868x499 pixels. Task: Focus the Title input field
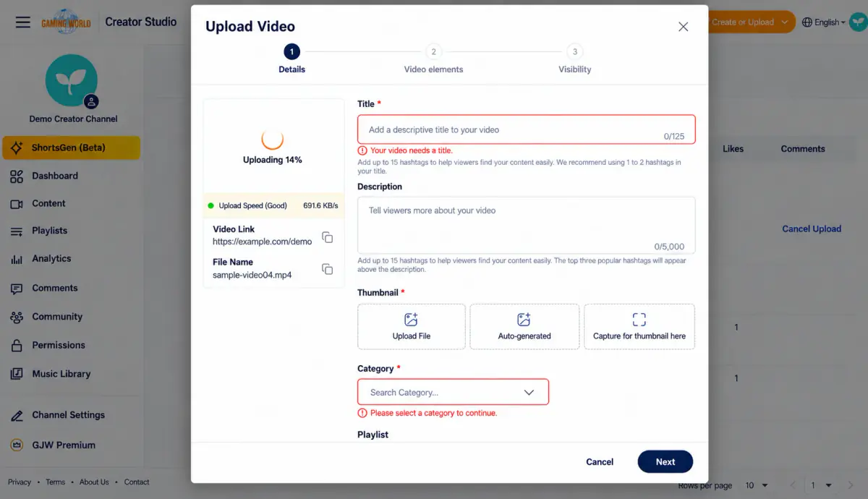coord(526,129)
